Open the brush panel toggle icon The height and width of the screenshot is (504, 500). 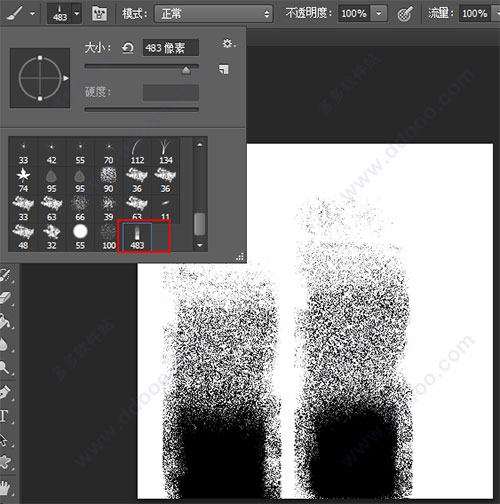[99, 14]
